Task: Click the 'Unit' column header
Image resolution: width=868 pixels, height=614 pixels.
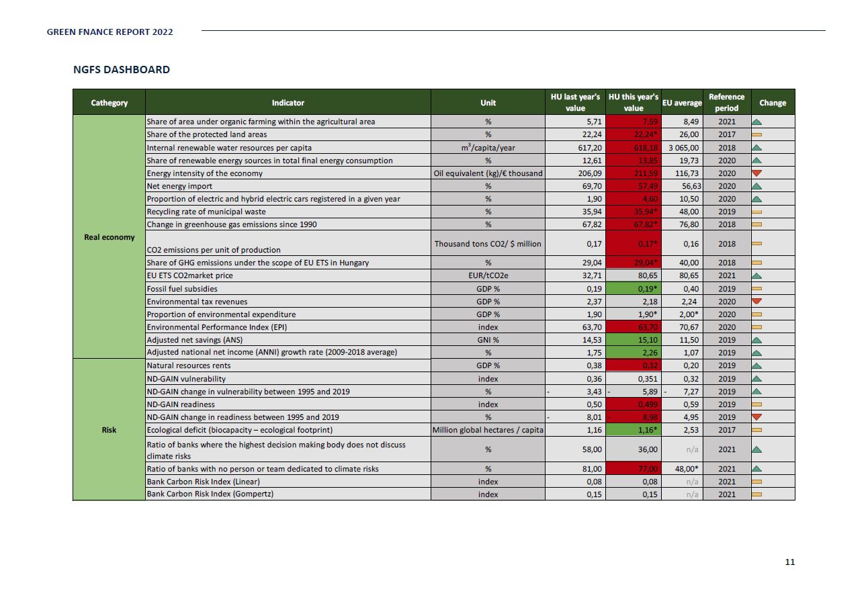Action: click(x=488, y=103)
